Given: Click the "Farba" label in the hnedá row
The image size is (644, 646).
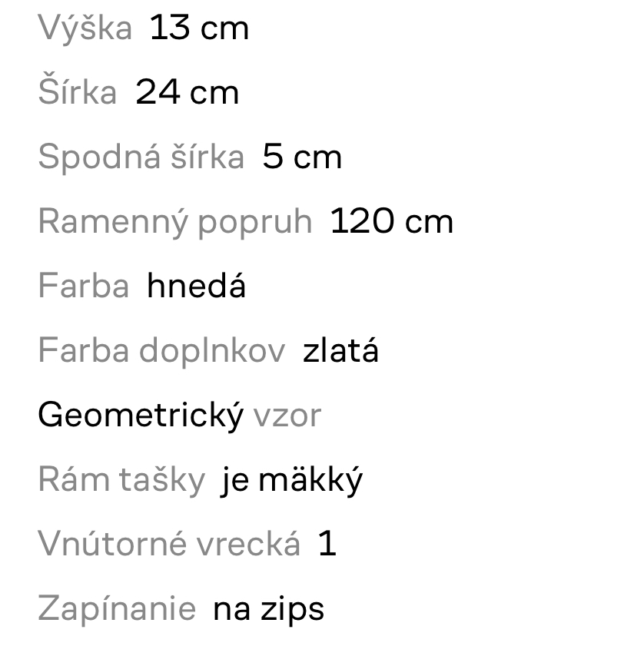Looking at the screenshot, I should 83,287.
